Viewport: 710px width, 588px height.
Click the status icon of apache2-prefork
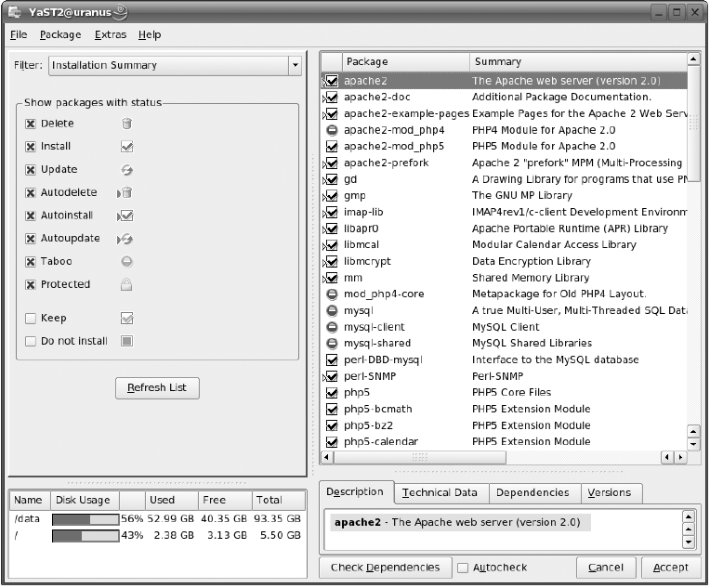331,163
